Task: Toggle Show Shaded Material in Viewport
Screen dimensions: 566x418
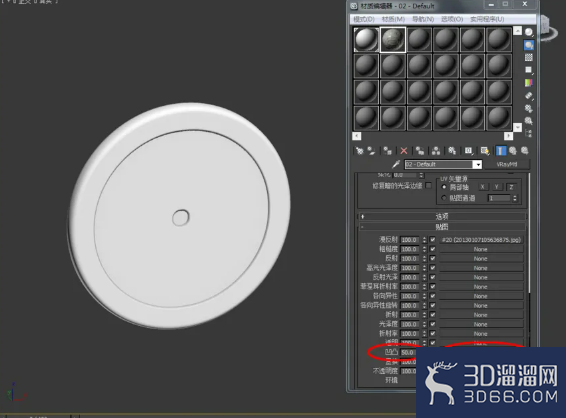Action: pos(484,151)
